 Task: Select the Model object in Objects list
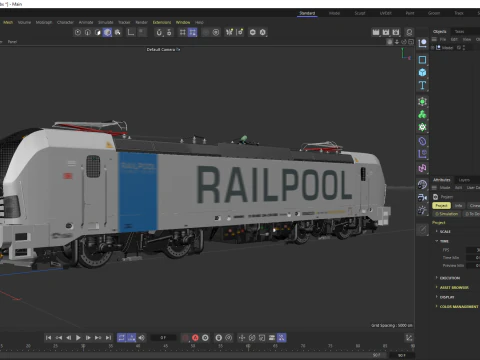pyautogui.click(x=447, y=48)
